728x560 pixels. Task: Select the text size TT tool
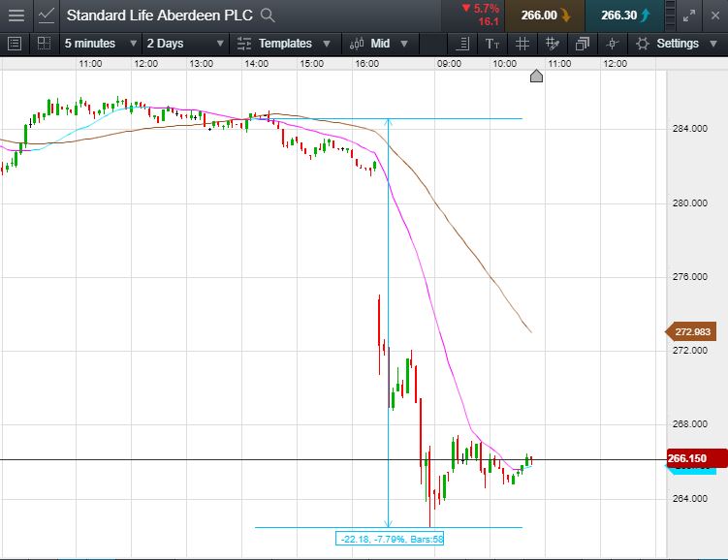click(x=492, y=44)
